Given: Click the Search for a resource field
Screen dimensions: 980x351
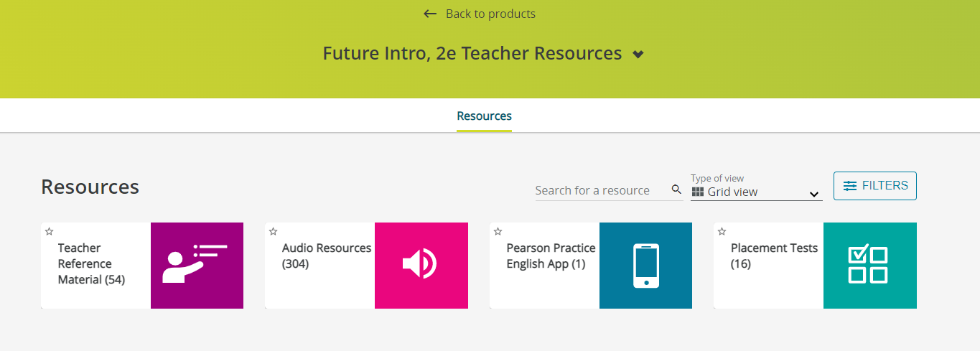Looking at the screenshot, I should coord(600,190).
